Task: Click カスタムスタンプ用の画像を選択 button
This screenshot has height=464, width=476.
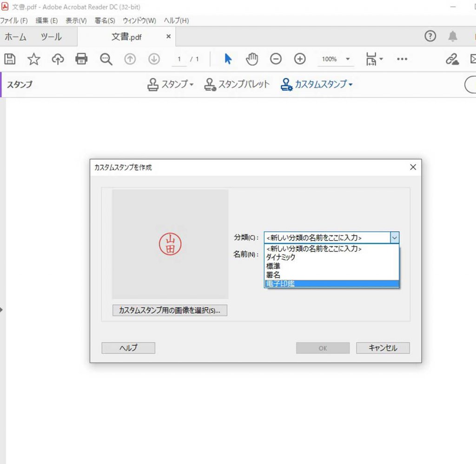Action: pos(170,310)
